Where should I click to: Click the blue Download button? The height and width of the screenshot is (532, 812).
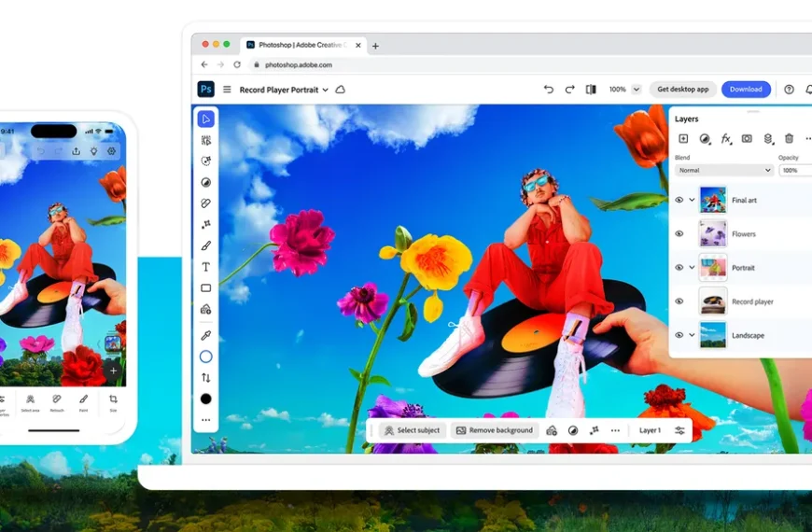[746, 89]
